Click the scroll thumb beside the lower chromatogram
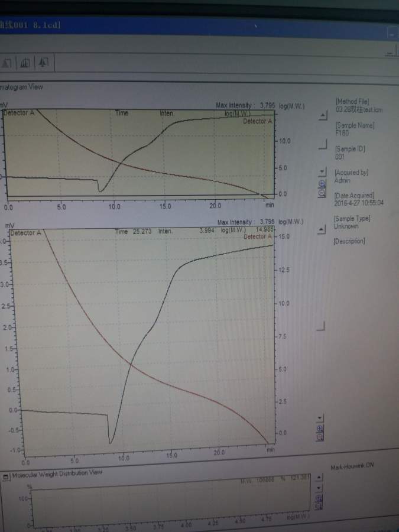The width and height of the screenshot is (399, 532). pos(320,326)
